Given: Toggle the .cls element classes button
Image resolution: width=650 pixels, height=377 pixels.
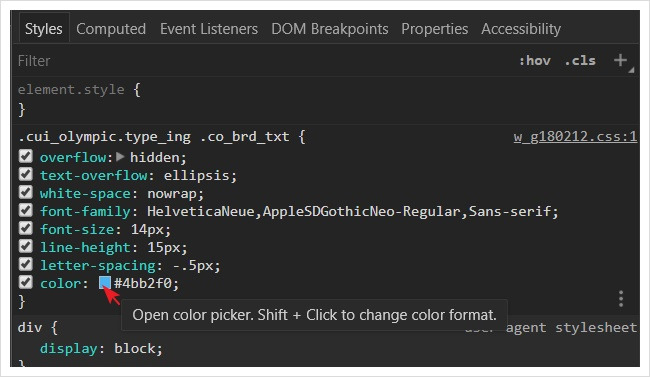Looking at the screenshot, I should (x=580, y=61).
